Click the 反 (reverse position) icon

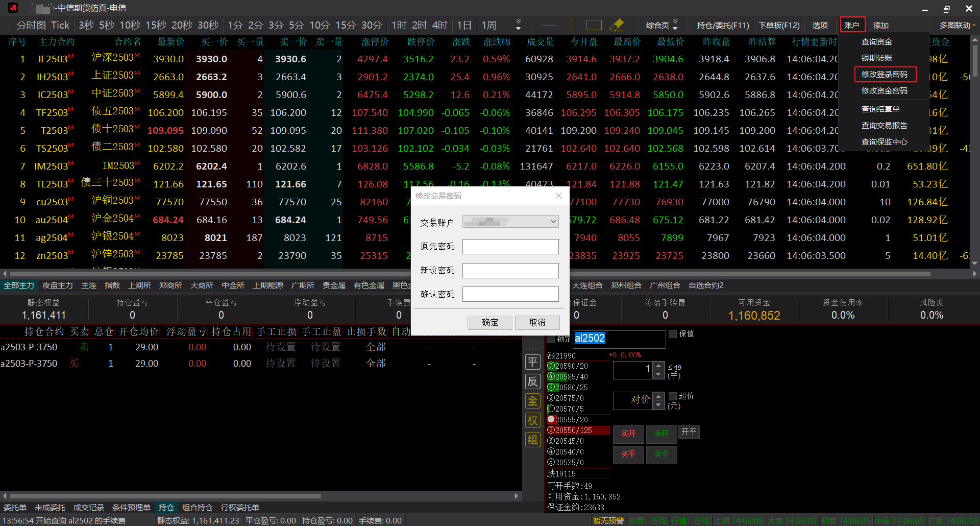[x=532, y=381]
